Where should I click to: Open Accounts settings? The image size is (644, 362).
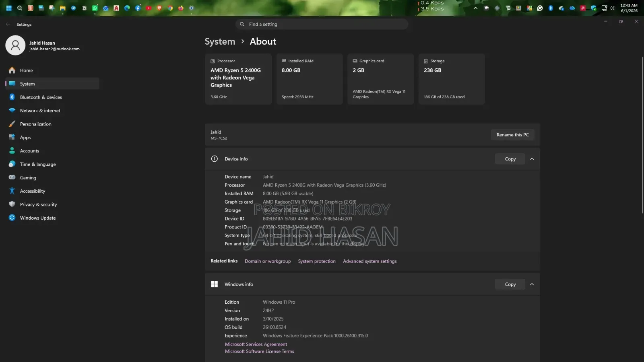pos(52,151)
